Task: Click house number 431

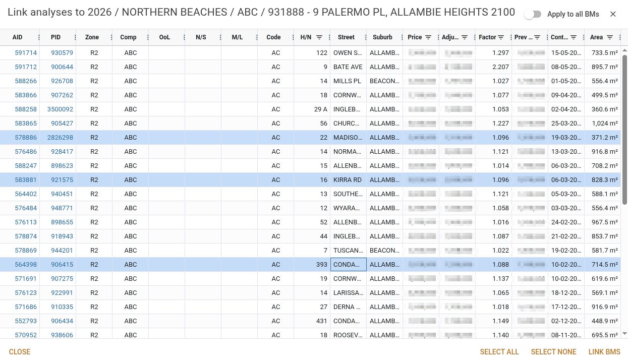Action: click(x=322, y=321)
